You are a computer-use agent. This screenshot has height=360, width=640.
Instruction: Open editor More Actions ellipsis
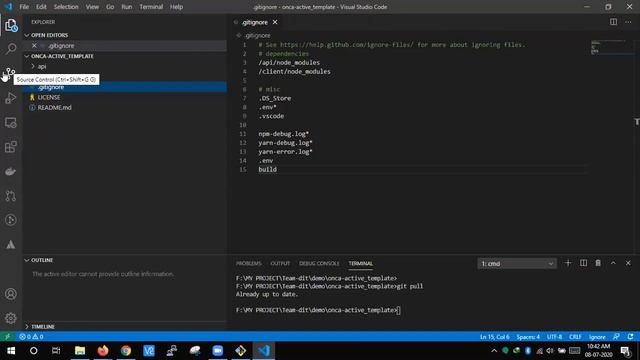(628, 22)
